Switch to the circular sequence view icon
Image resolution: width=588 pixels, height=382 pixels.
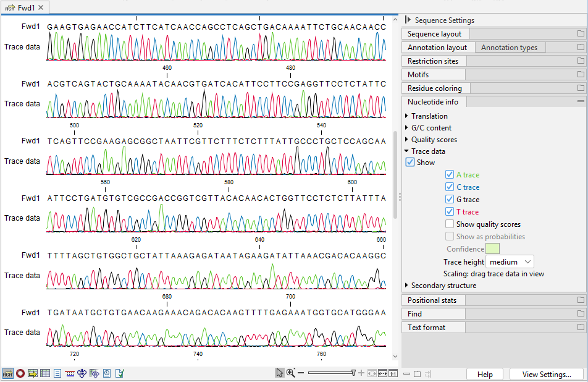pyautogui.click(x=20, y=373)
